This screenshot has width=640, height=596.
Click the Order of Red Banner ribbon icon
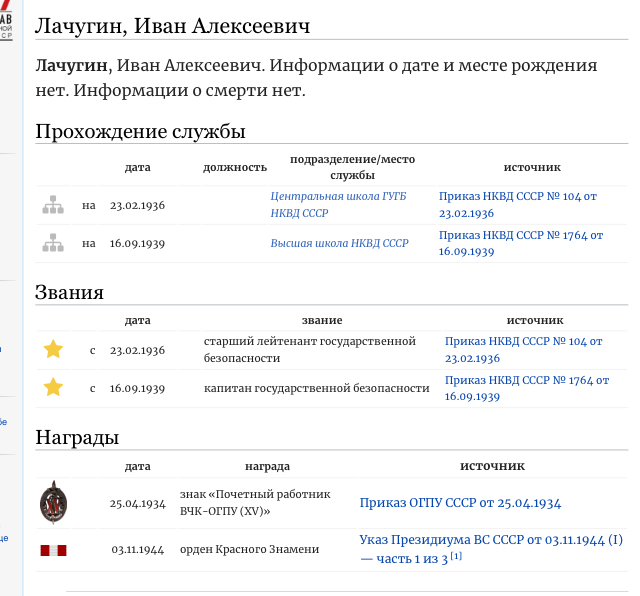53,550
